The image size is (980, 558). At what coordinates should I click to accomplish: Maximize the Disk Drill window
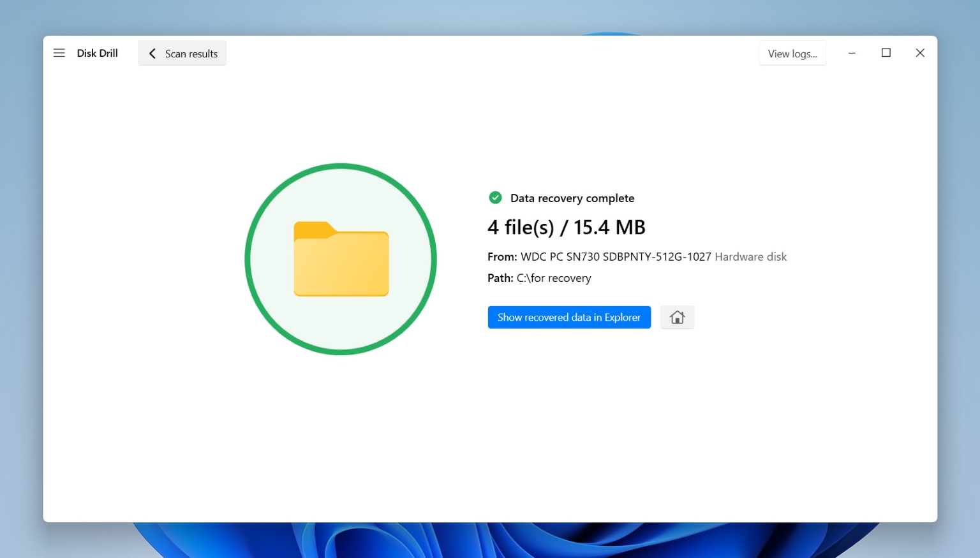tap(886, 53)
